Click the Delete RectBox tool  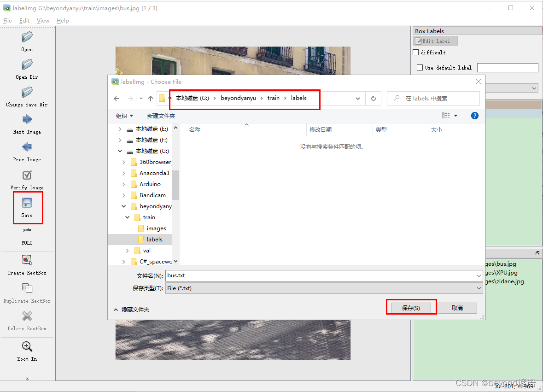pos(27,316)
